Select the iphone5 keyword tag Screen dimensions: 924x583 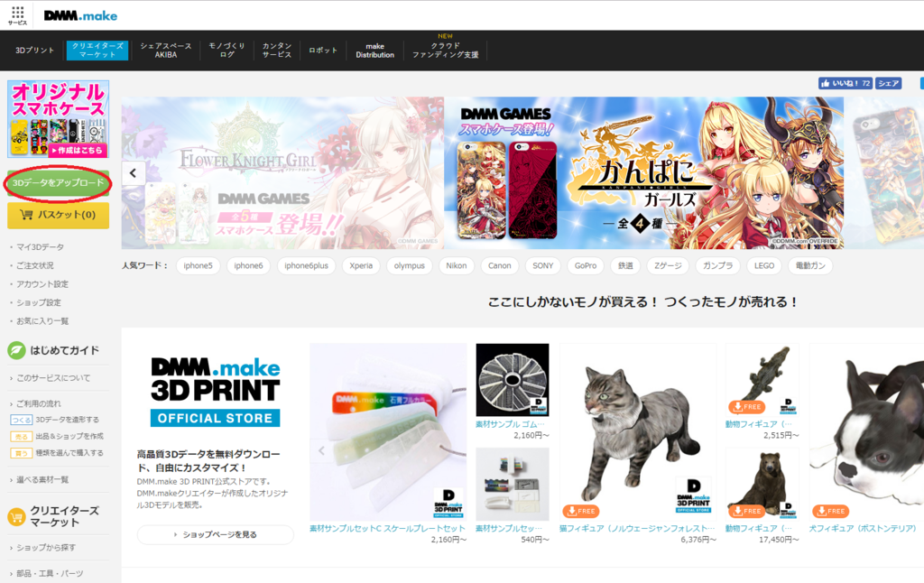tap(198, 266)
